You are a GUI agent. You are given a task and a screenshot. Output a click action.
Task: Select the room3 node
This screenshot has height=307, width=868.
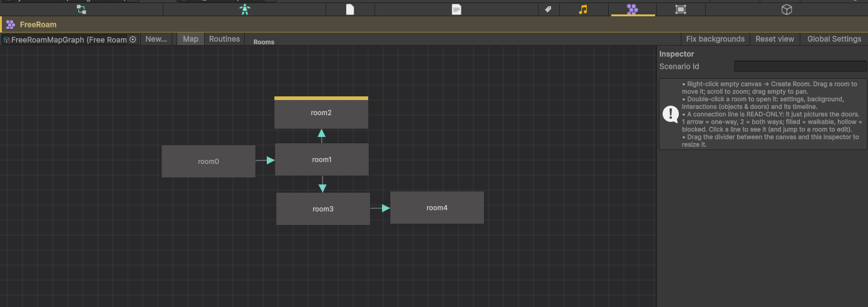[x=323, y=209]
